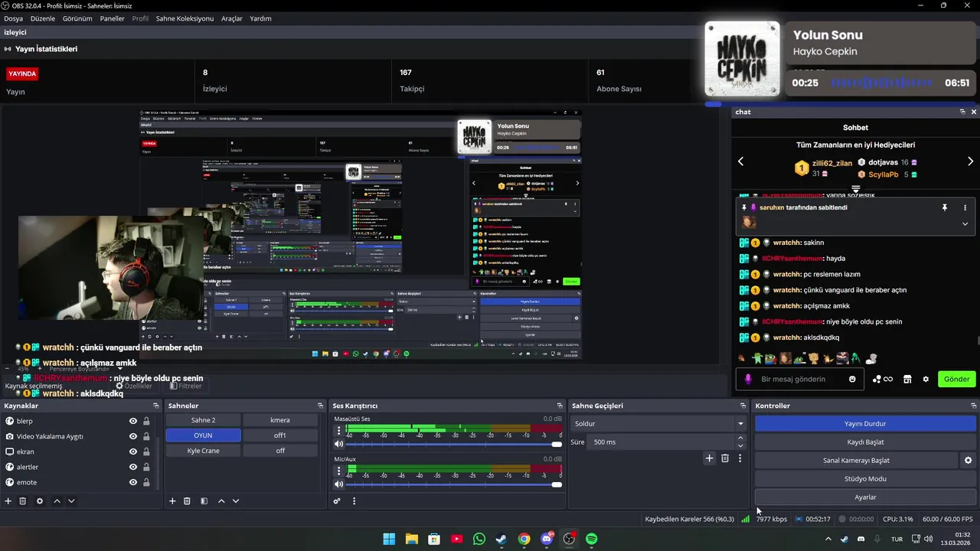Toggle visibility of ekran source

(x=133, y=452)
